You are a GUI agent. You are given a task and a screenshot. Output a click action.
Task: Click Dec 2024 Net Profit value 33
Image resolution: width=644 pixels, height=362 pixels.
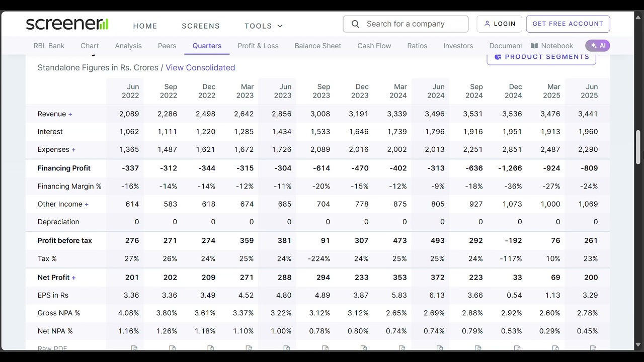click(518, 277)
